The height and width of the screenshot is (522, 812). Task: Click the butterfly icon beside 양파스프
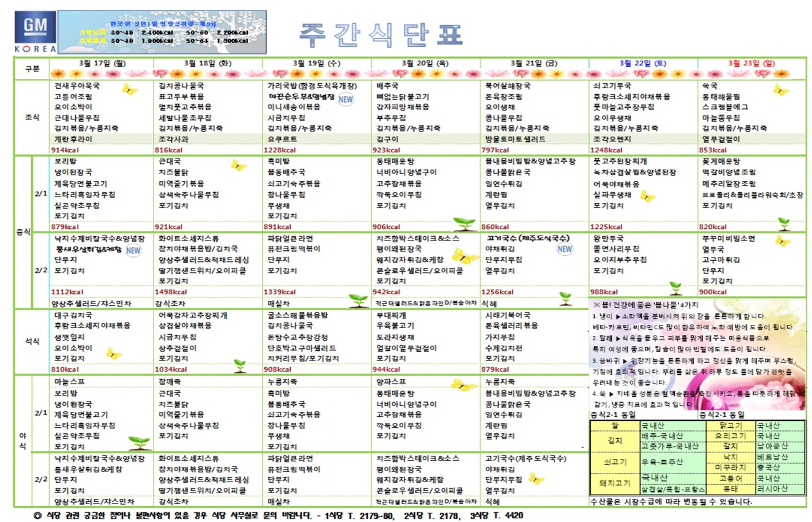(x=463, y=384)
